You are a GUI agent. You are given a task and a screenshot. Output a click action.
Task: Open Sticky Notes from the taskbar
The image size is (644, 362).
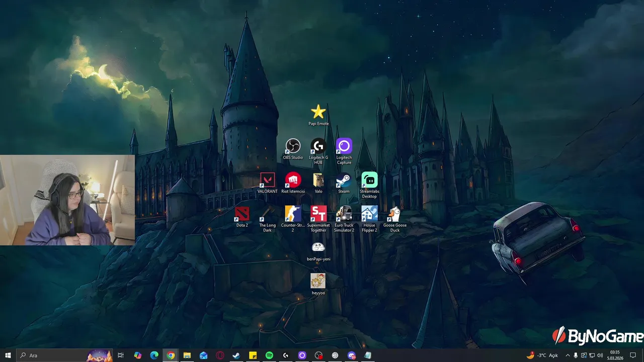point(253,355)
